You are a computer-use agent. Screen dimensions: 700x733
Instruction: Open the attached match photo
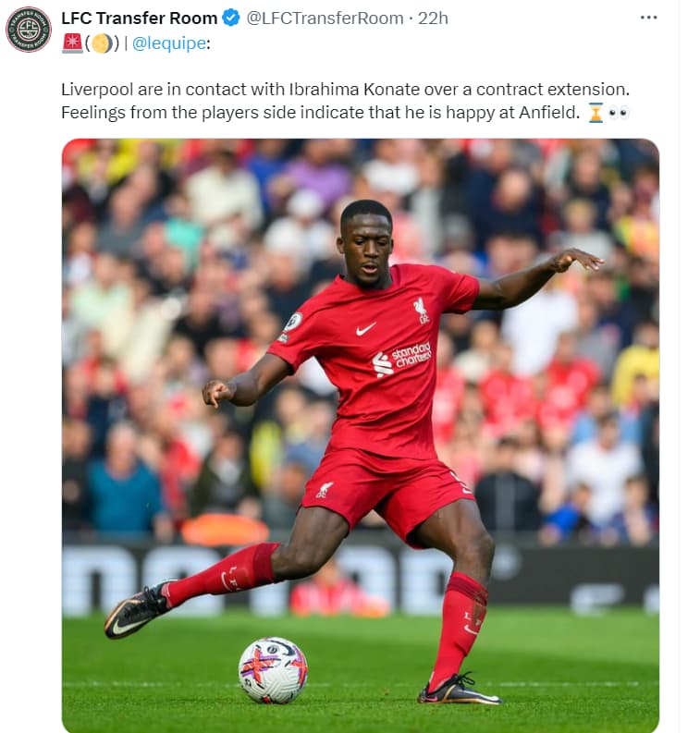point(361,435)
